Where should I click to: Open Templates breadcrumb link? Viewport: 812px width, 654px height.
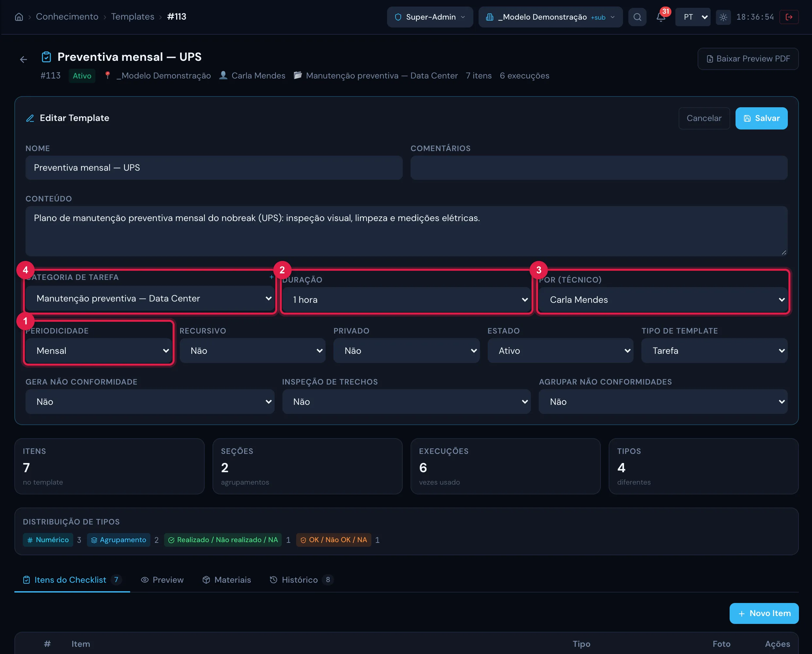tap(133, 17)
